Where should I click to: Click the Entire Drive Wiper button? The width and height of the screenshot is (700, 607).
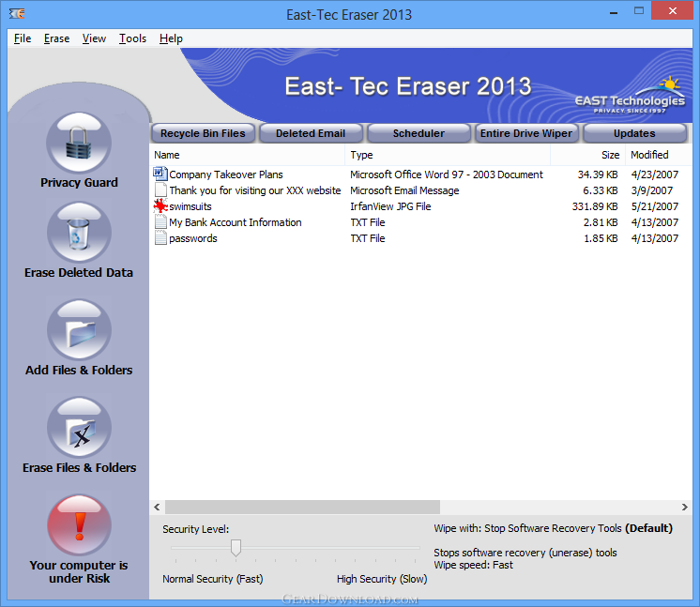526,133
